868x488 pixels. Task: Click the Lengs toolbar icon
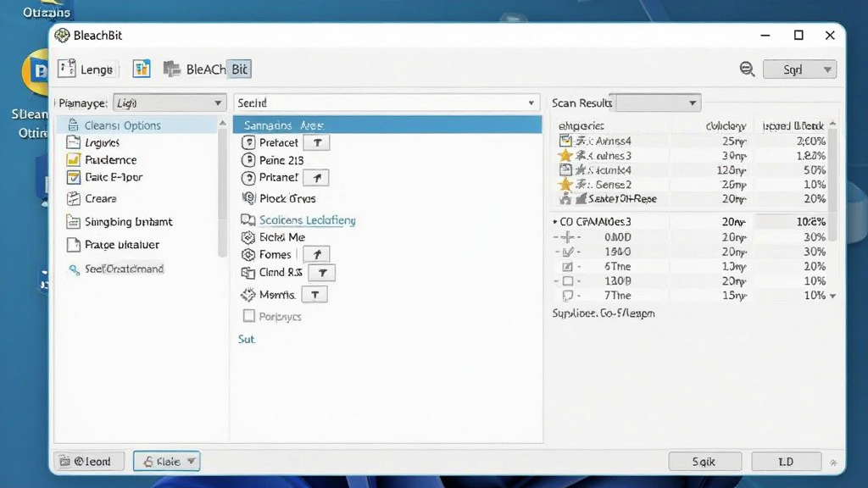(x=66, y=69)
